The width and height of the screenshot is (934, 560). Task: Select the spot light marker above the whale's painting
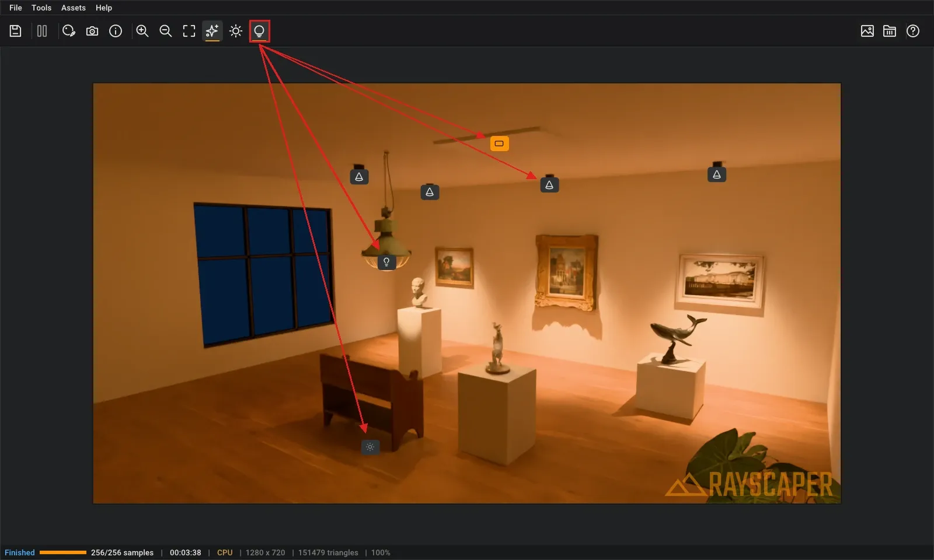coord(717,174)
